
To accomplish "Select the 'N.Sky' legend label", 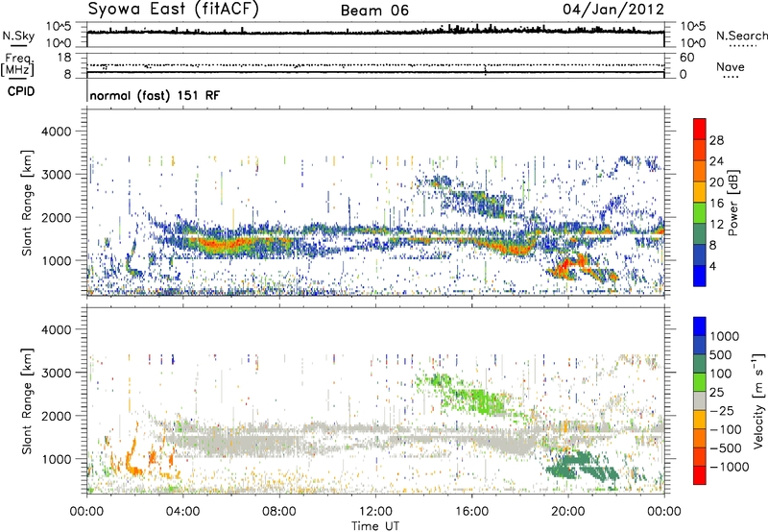I will point(18,36).
